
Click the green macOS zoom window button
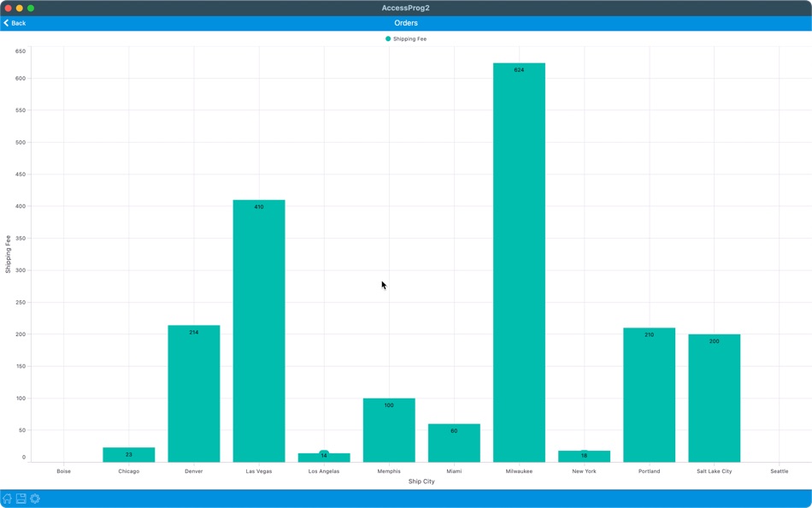(x=31, y=8)
